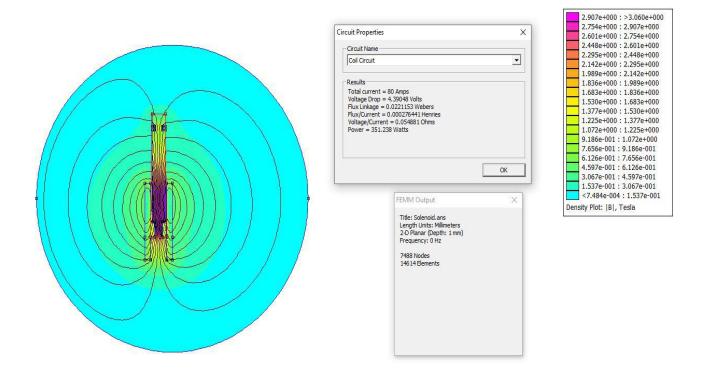
Task: Click 'Flux Linkage = 0.0221153 Webers' line
Action: point(390,107)
